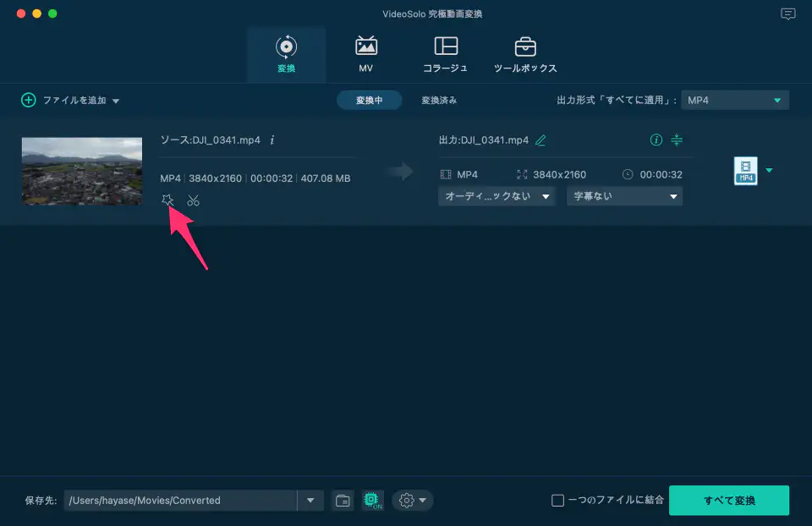Click the scissors cut icon

click(194, 200)
